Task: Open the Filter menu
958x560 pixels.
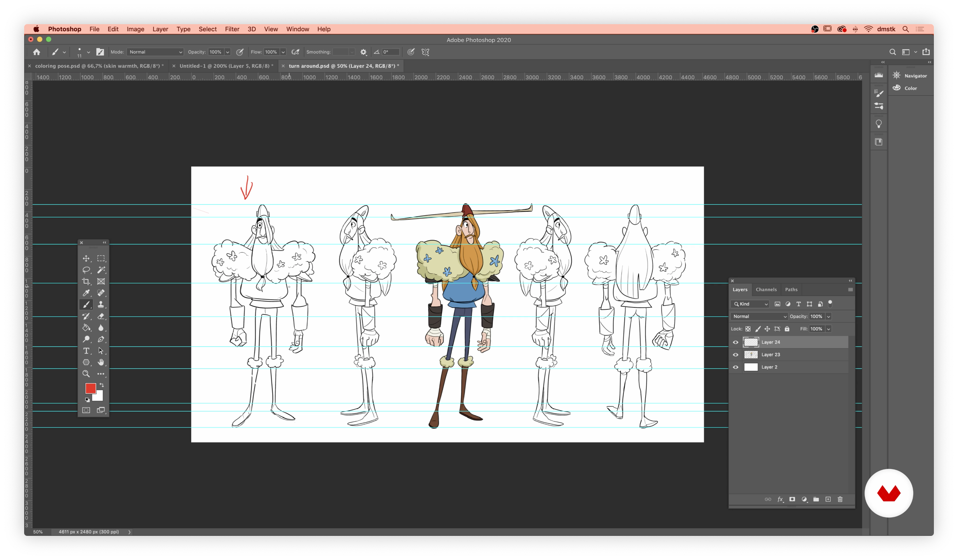Action: 232,29
